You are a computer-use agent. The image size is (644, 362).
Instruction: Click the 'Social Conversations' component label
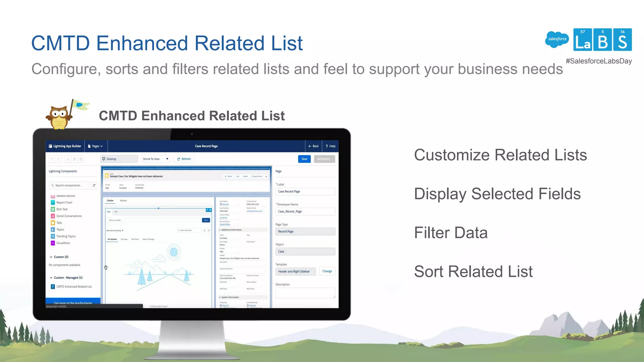[69, 216]
